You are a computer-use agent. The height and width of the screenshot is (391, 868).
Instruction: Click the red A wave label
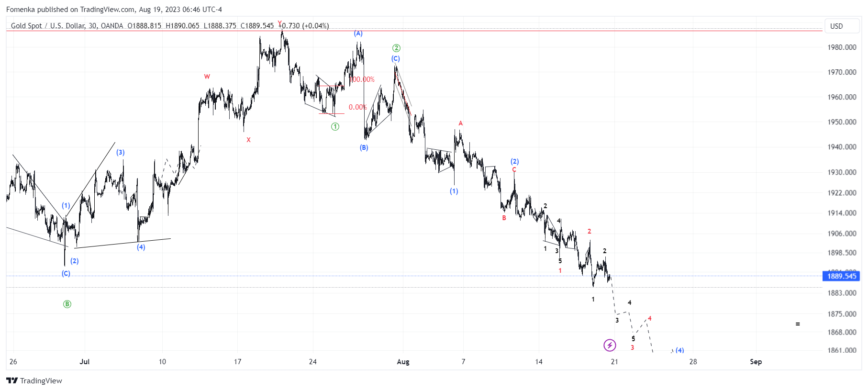coord(461,123)
